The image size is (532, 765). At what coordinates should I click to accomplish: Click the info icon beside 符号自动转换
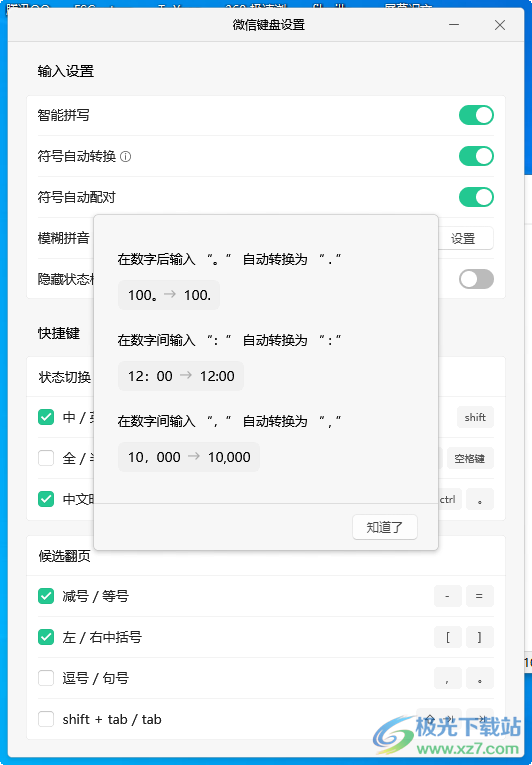click(x=125, y=157)
